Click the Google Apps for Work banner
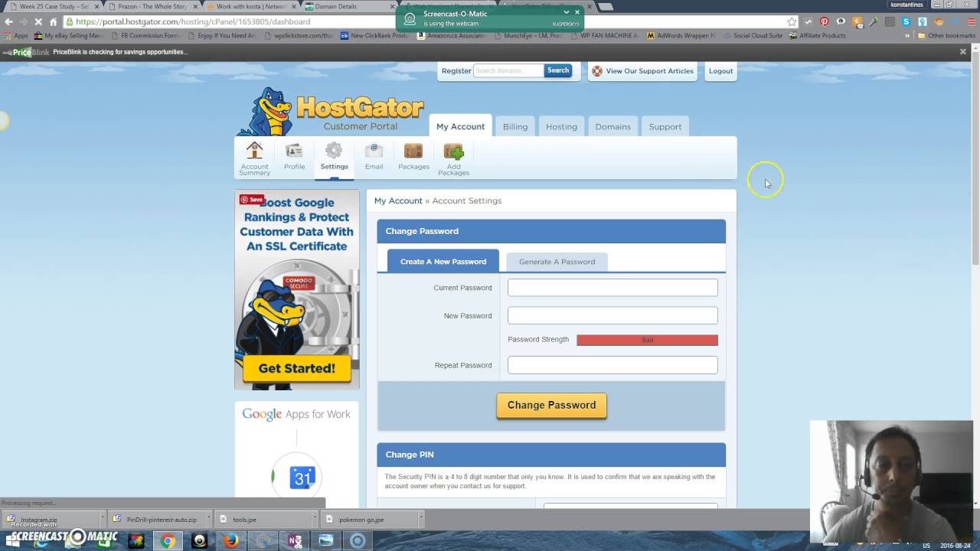Screen dimensions: 980x551 tap(296, 414)
